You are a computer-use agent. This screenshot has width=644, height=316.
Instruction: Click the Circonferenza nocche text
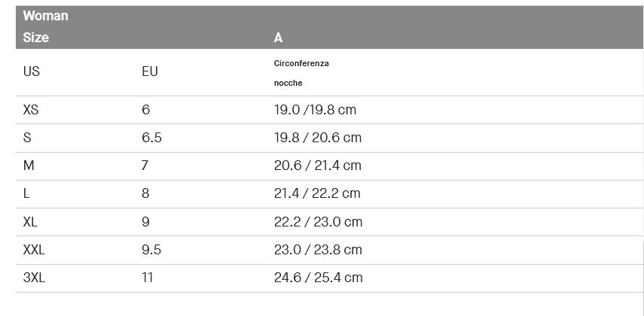point(301,73)
